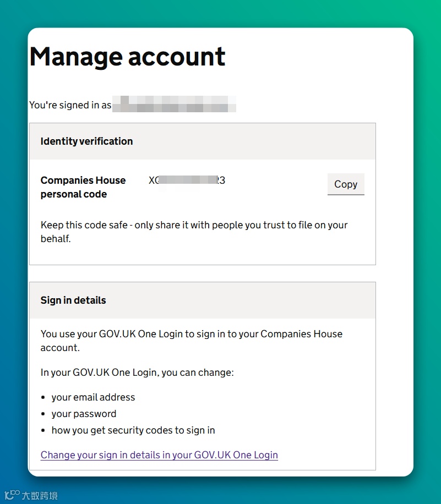Select the 'your email address' bullet item
Viewport: 441px width, 504px height.
93,397
